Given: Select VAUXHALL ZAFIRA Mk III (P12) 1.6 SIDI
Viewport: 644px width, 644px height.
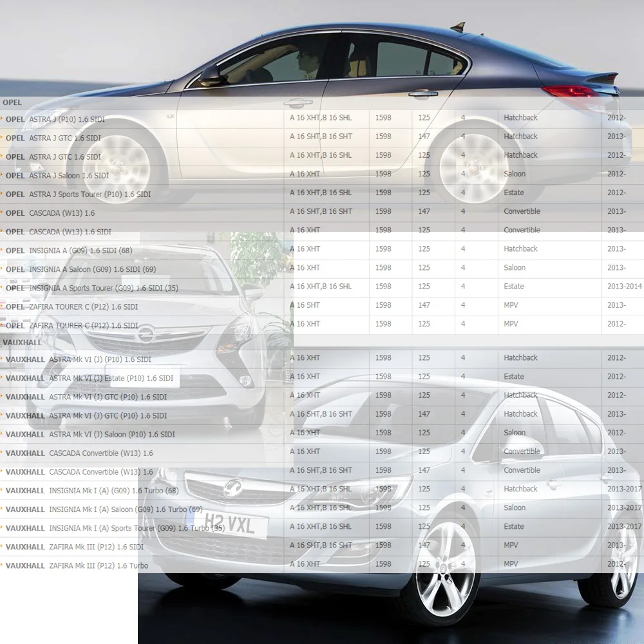Looking at the screenshot, I should point(74,547).
